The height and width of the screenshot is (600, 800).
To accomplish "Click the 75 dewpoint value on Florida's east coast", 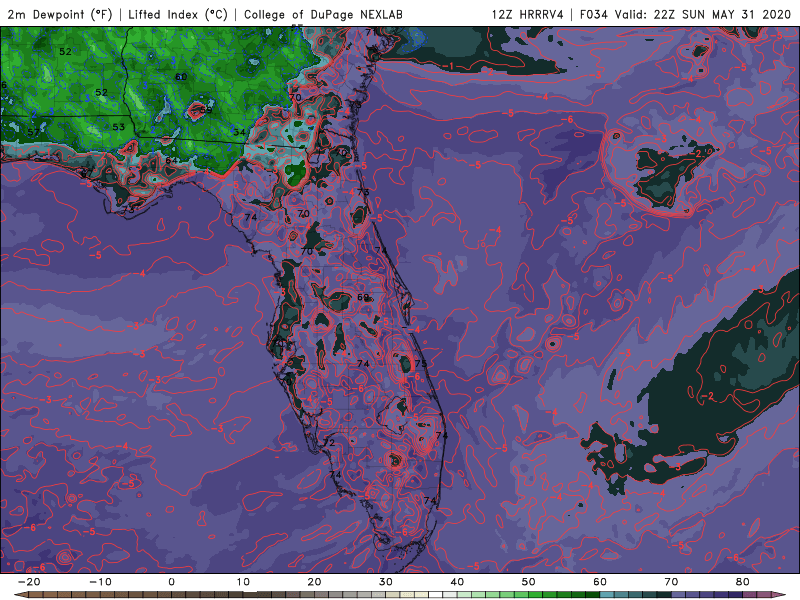I will (420, 363).
